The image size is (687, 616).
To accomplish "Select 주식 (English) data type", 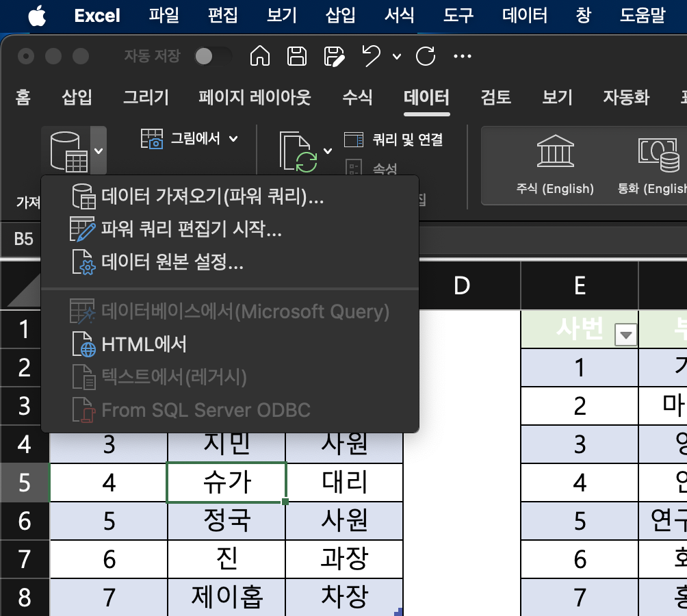I will [x=555, y=164].
